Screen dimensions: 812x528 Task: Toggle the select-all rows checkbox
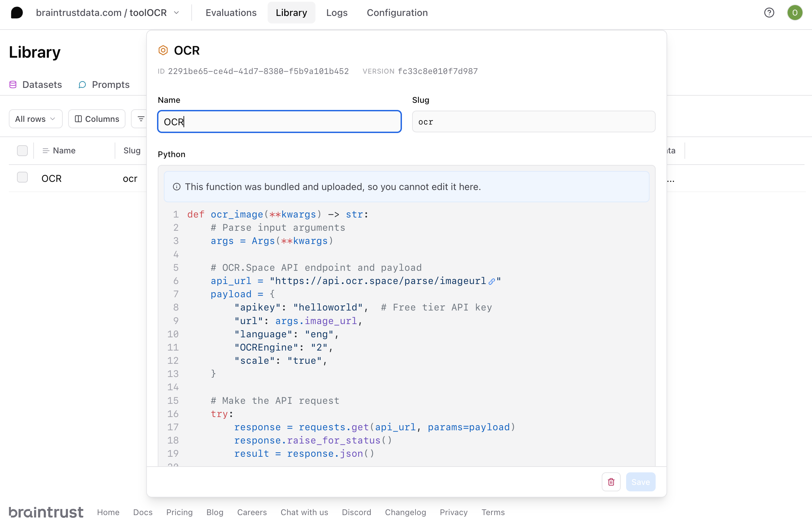click(22, 150)
